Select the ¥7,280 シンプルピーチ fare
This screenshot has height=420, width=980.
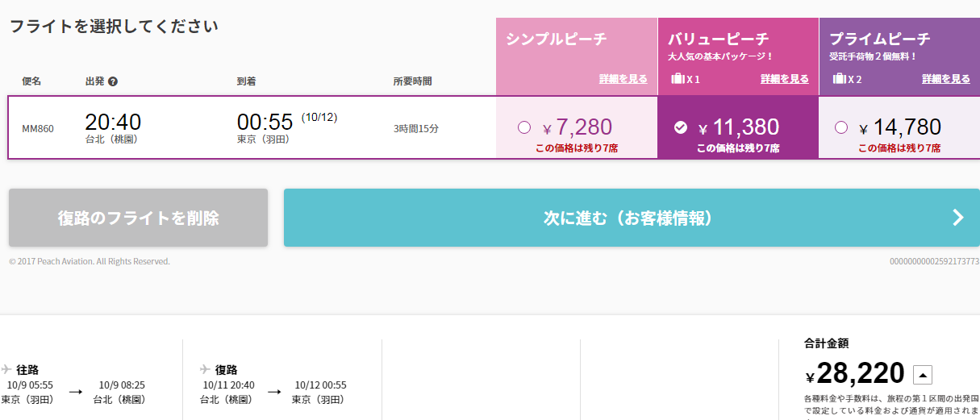(524, 127)
